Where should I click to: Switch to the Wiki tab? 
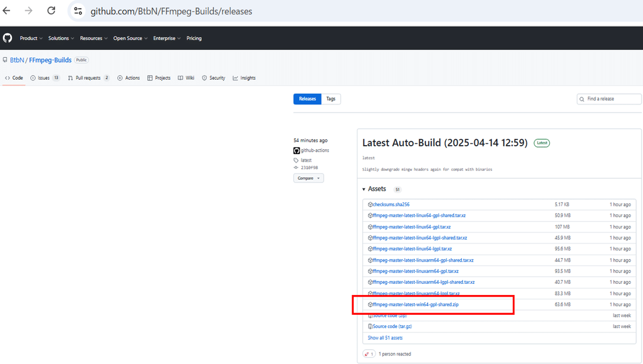(186, 78)
